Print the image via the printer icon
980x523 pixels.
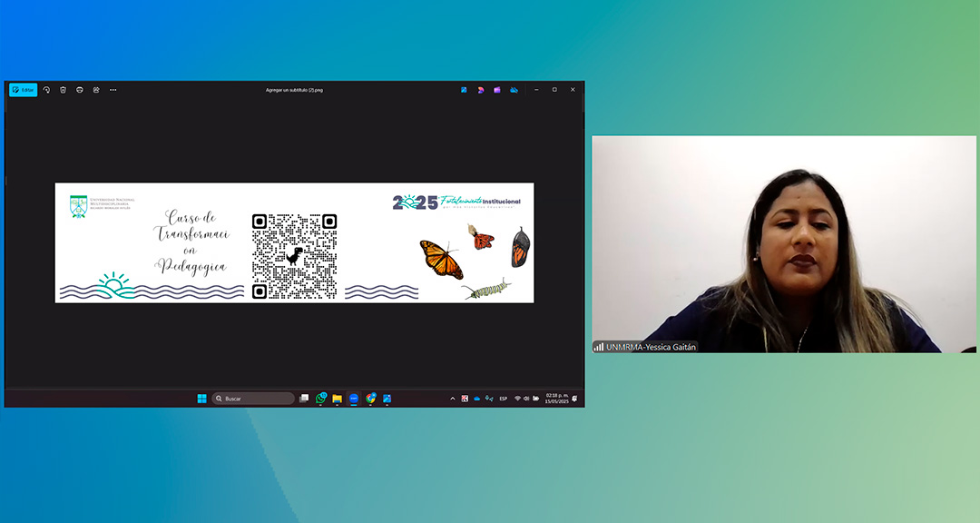(x=79, y=90)
